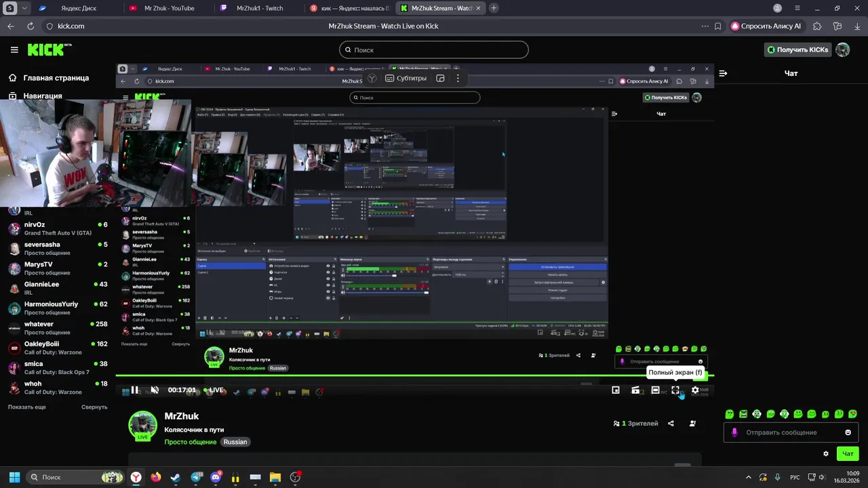Open a new browser tab
This screenshot has width=868, height=488.
pos(494,8)
